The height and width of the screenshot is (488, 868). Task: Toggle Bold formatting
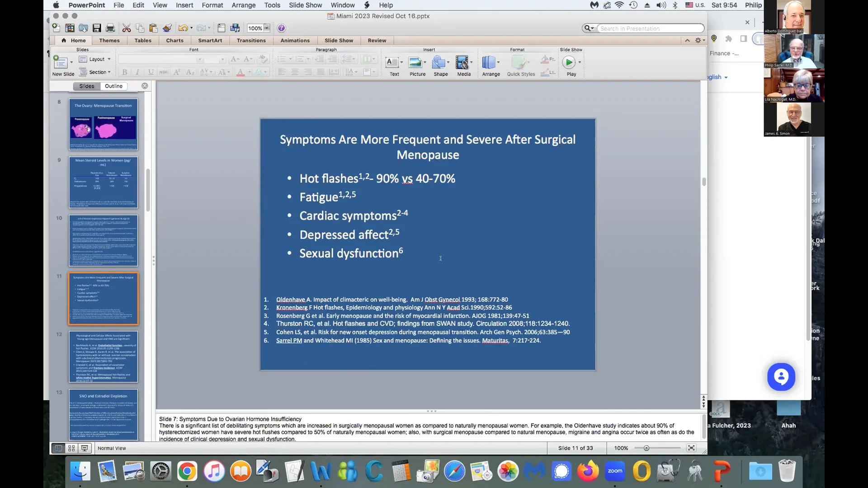tap(125, 72)
